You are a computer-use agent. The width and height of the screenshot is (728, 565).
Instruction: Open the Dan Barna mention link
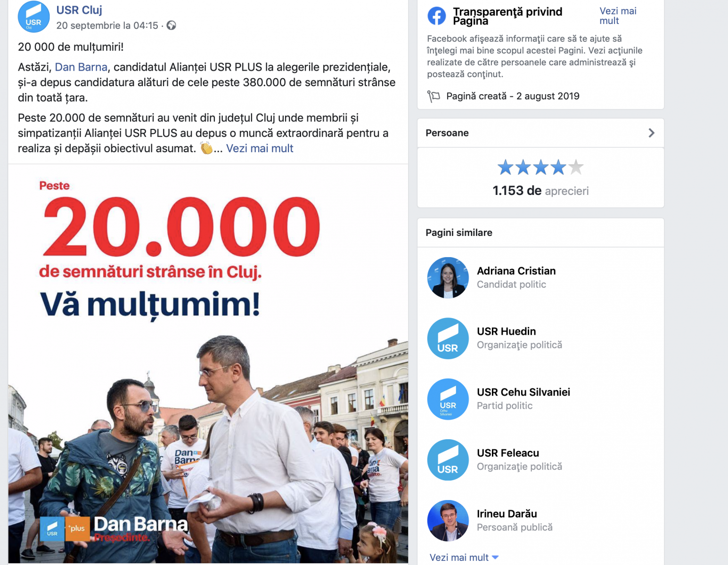tap(81, 67)
